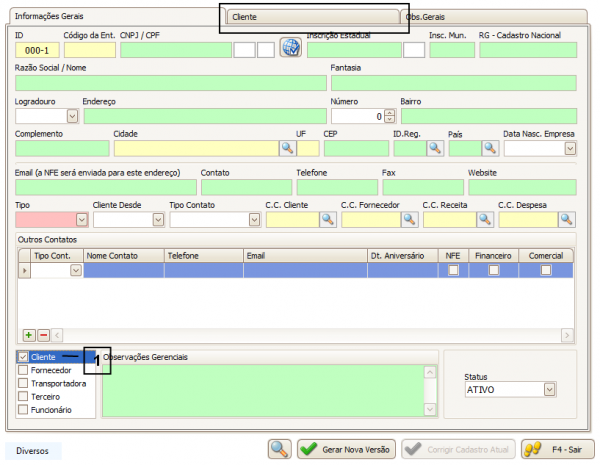Screen dimensions: 600x465
Task: Click the Gerar Nova Versão button
Action: pos(347,449)
